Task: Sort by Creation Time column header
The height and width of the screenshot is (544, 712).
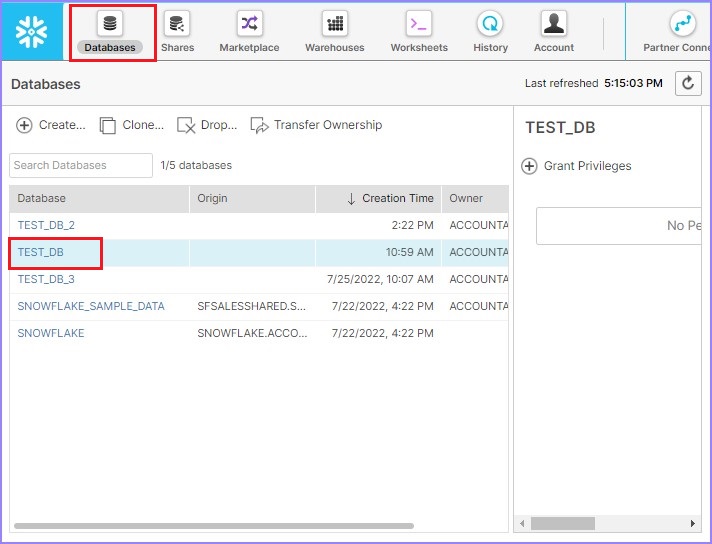Action: tap(379, 198)
